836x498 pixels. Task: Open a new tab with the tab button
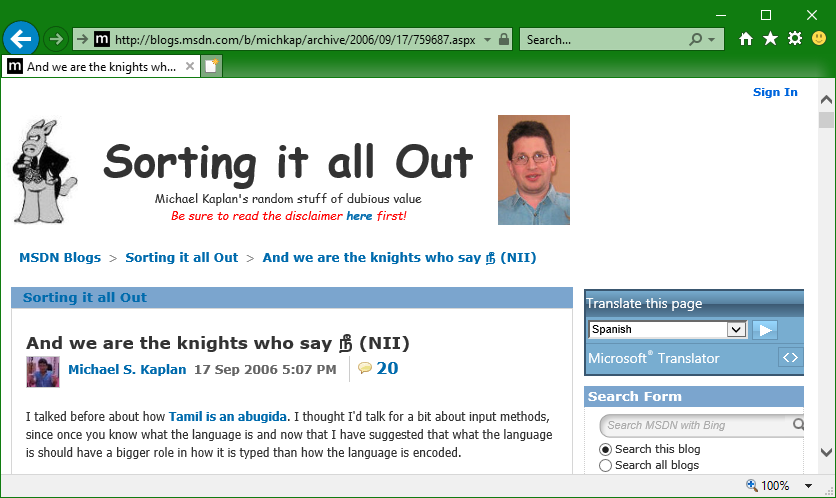(212, 66)
